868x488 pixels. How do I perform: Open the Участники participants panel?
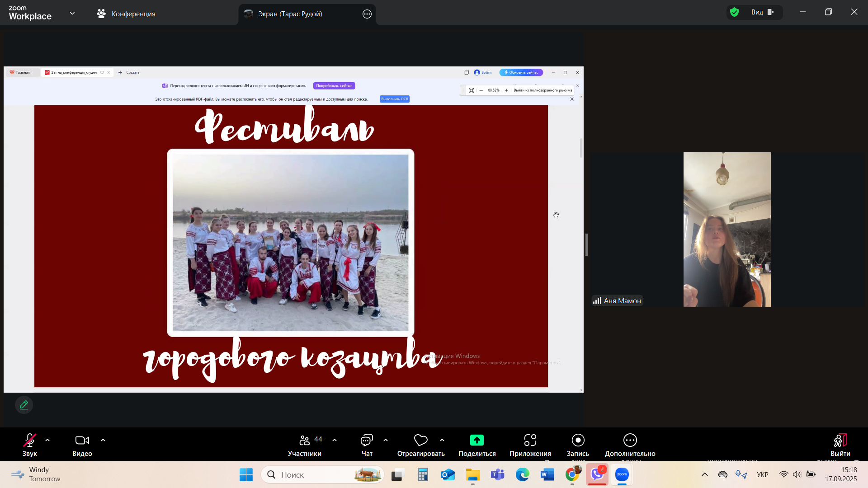(x=305, y=441)
